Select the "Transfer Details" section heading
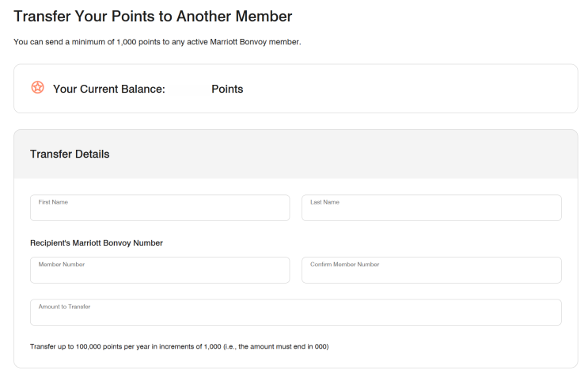Screen dimensions: 588x374 tap(70, 154)
